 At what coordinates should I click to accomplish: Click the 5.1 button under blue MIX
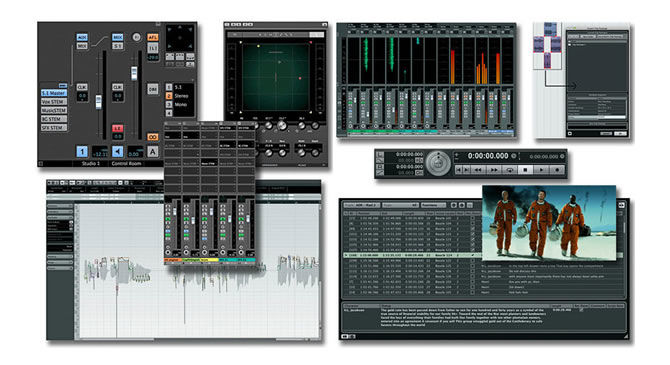coord(118,46)
